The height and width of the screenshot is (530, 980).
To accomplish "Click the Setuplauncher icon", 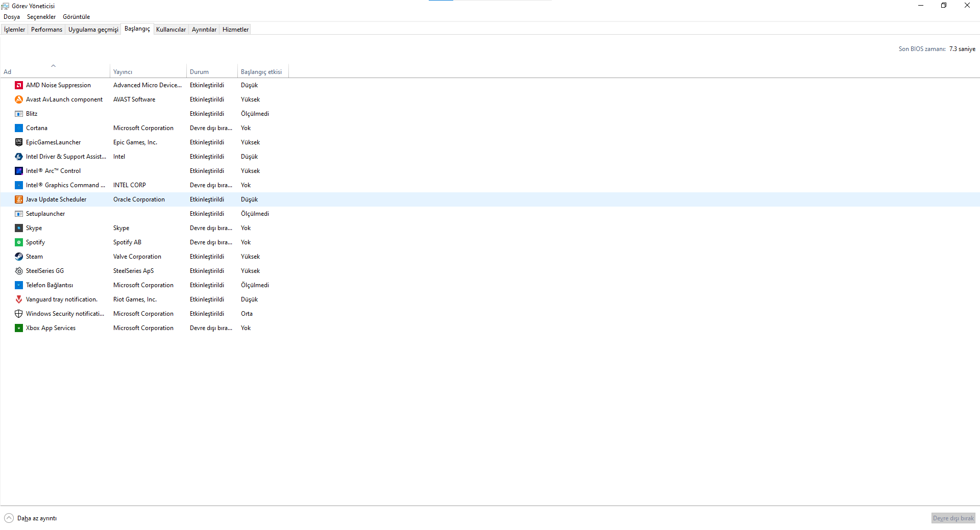I will [19, 214].
